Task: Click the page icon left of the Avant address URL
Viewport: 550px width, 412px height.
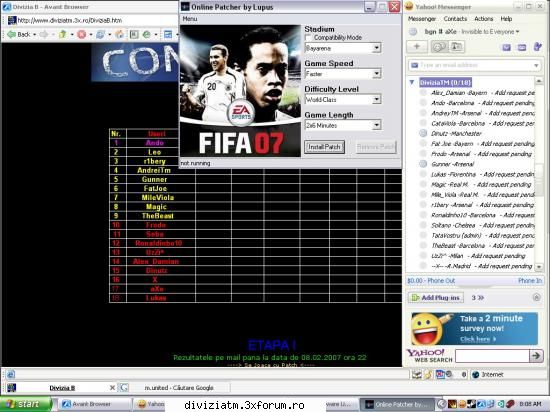Action: [x=12, y=20]
